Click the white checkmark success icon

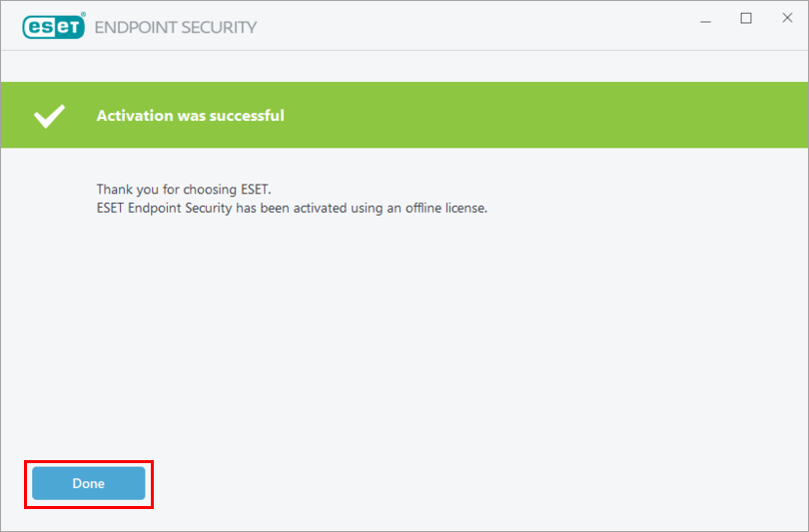pyautogui.click(x=49, y=116)
